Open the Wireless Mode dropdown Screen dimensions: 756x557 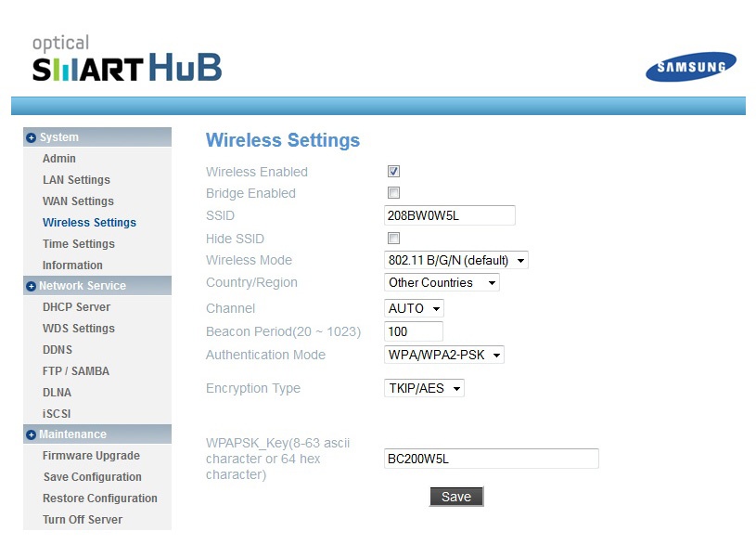(x=455, y=260)
